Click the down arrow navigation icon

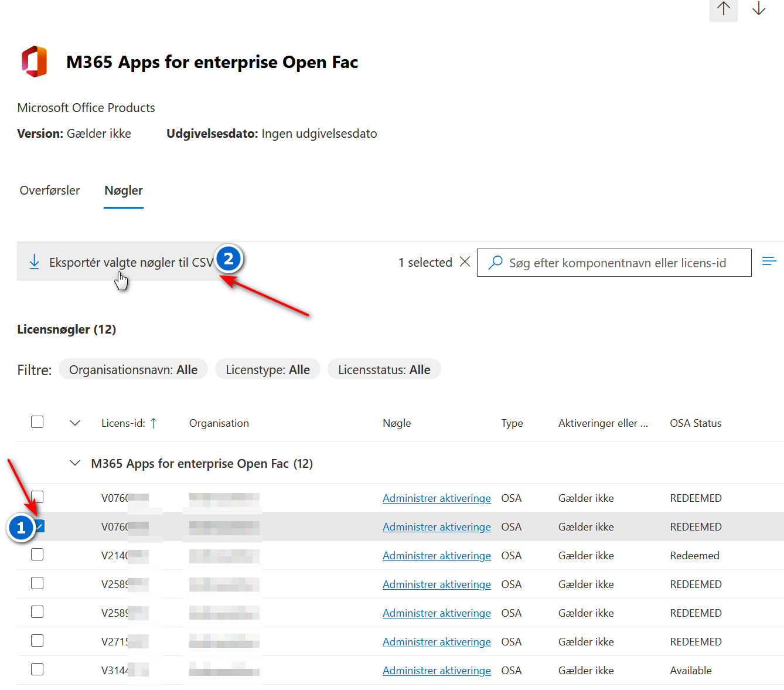[759, 9]
